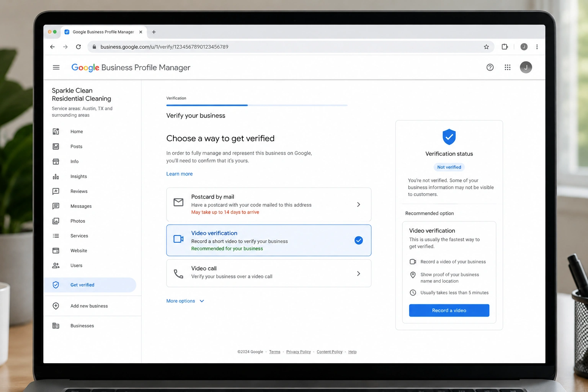The height and width of the screenshot is (392, 588).
Task: Select the Postcard by mail option card
Action: 269,204
